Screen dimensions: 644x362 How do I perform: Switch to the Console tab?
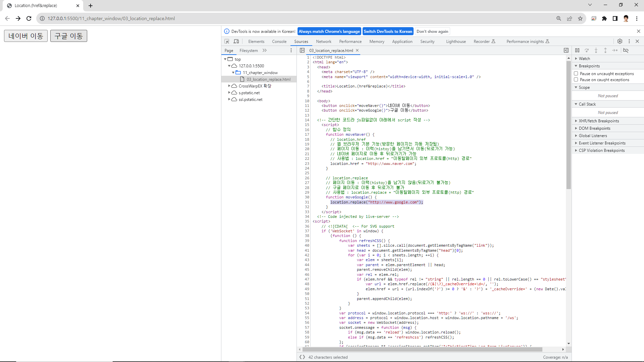pos(279,42)
